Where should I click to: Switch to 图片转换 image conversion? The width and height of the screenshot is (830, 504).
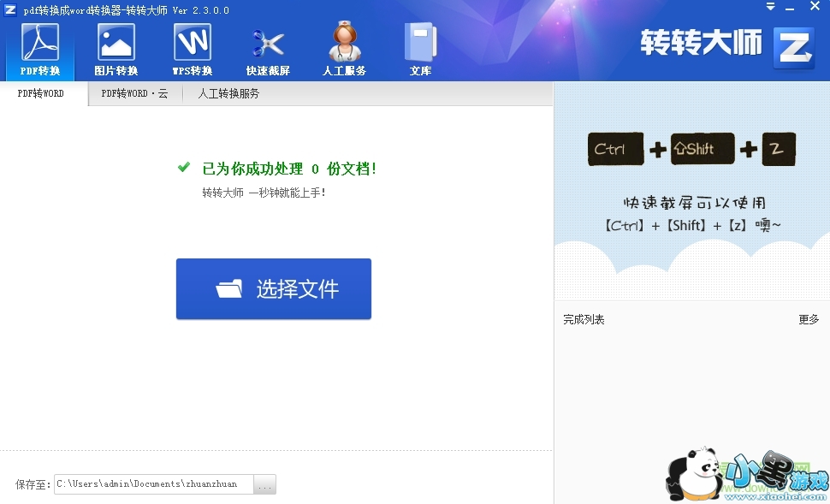pos(116,50)
